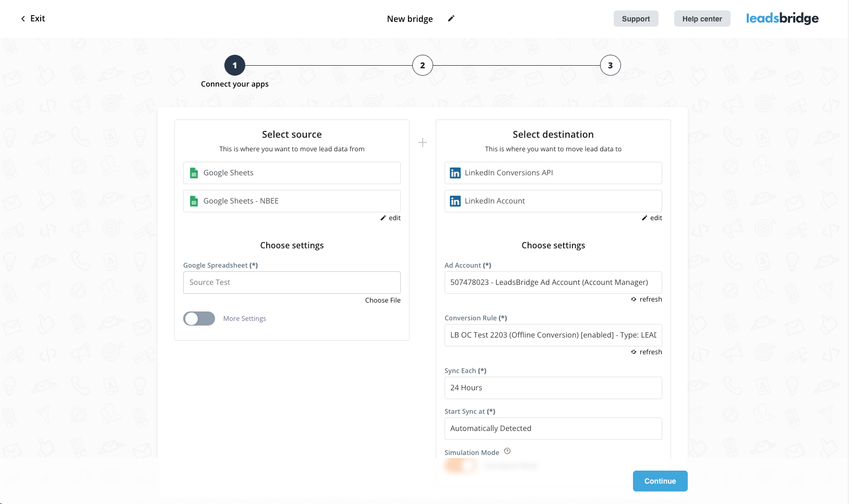Image resolution: width=849 pixels, height=504 pixels.
Task: Open the Ad Account dropdown
Action: coord(553,282)
